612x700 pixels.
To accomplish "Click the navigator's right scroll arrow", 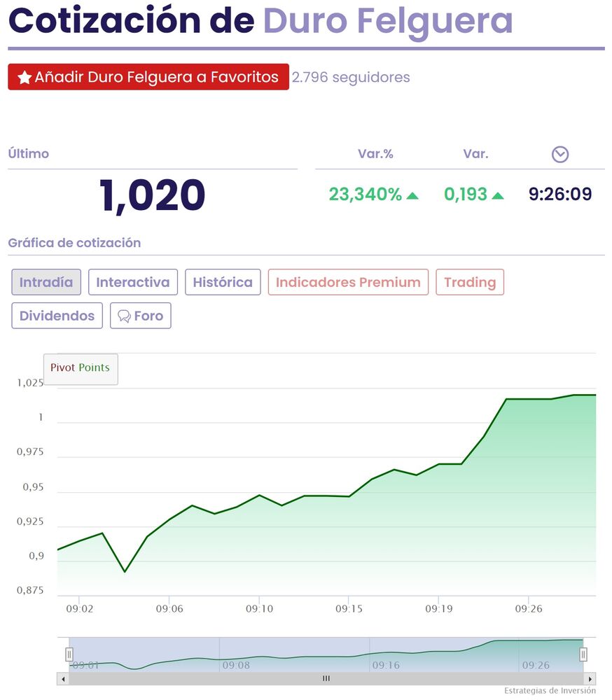I will point(590,679).
